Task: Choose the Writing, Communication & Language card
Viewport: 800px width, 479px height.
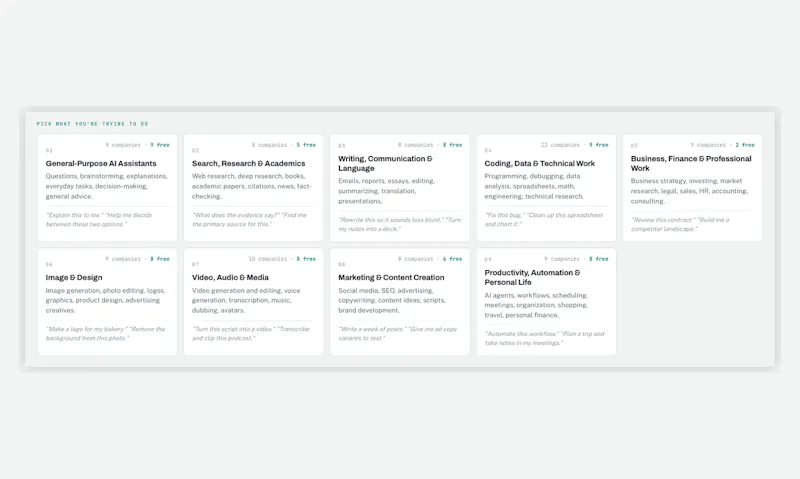Action: tap(399, 188)
